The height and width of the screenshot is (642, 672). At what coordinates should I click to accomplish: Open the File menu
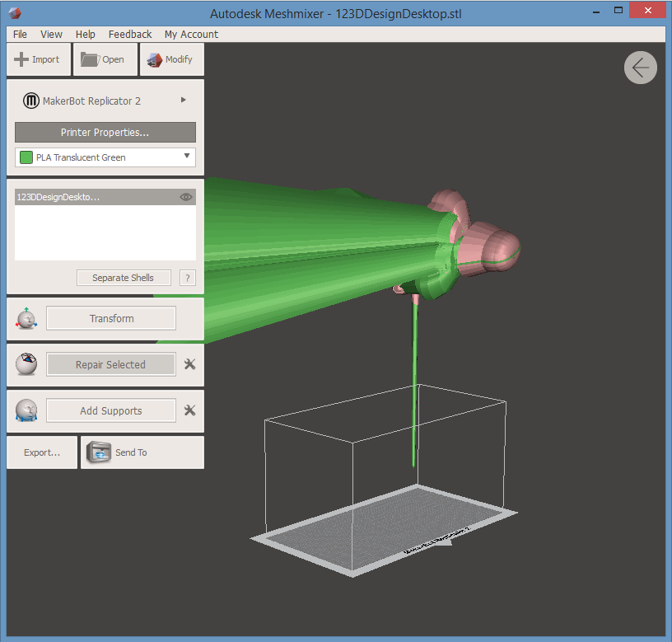pos(20,34)
